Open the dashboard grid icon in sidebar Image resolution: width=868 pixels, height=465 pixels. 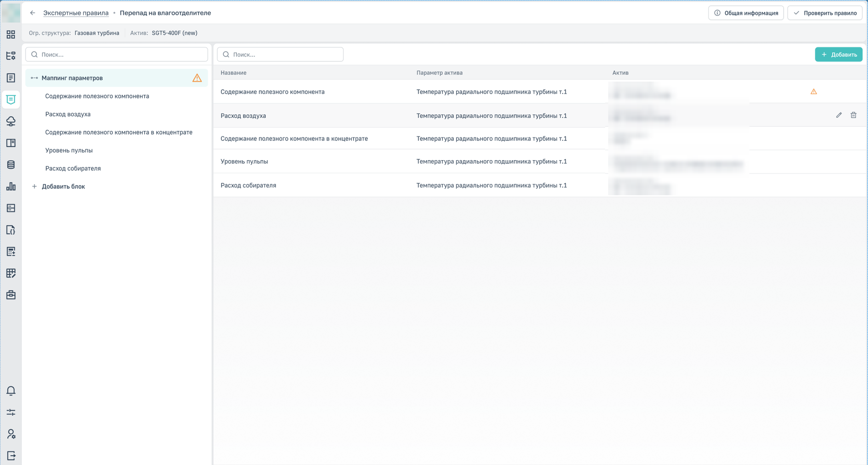[11, 35]
